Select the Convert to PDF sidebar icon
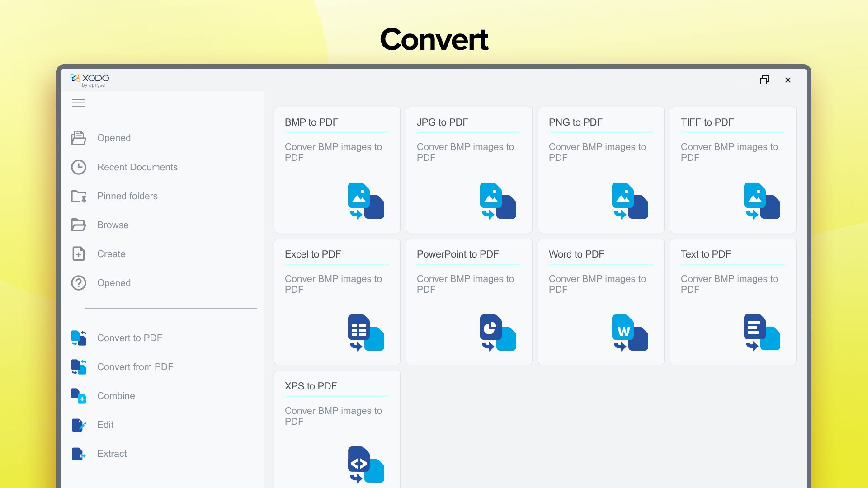The image size is (868, 488). (79, 338)
